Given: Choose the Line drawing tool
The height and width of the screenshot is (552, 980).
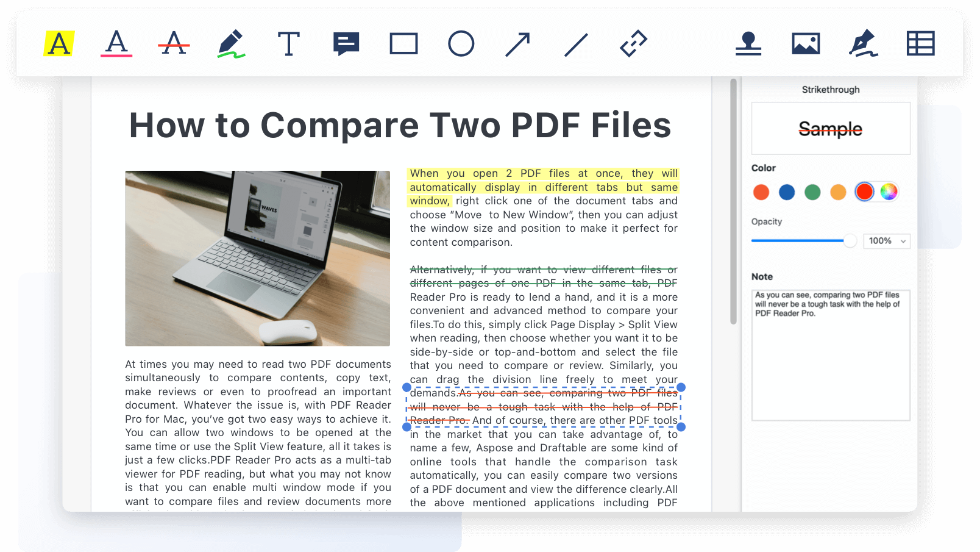Looking at the screenshot, I should coord(576,44).
